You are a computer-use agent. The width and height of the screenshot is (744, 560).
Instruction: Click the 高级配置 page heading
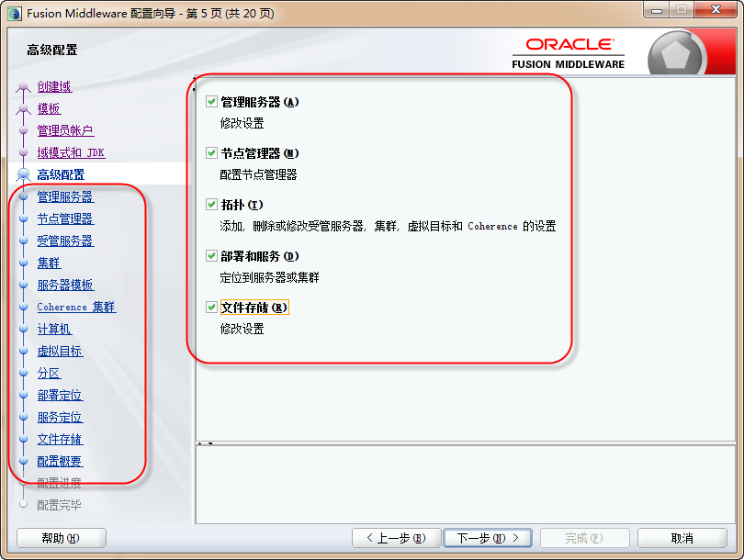pos(52,50)
